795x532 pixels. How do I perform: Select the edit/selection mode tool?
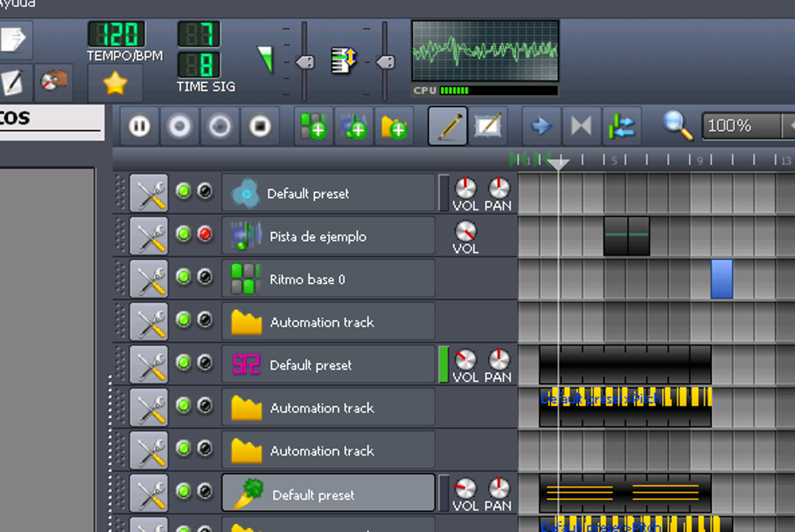488,126
